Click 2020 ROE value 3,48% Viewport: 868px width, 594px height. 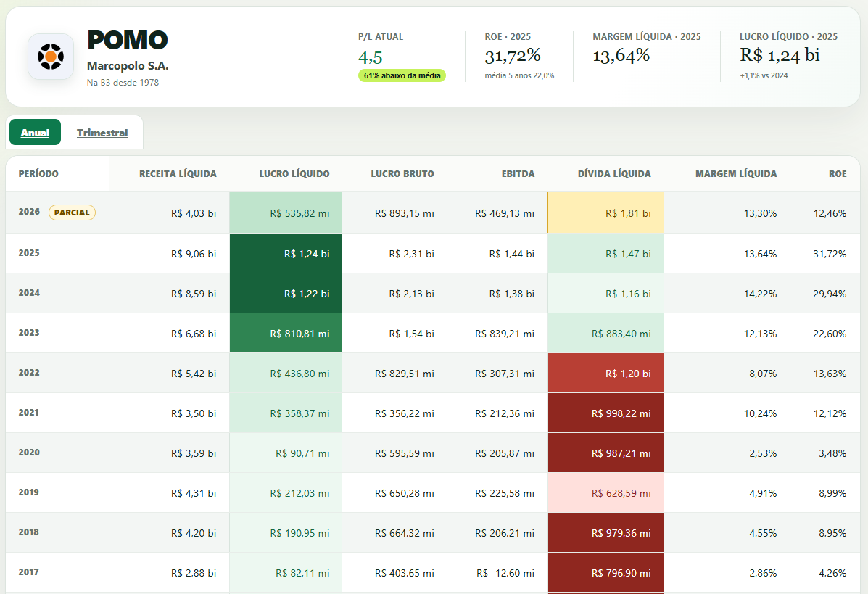832,453
